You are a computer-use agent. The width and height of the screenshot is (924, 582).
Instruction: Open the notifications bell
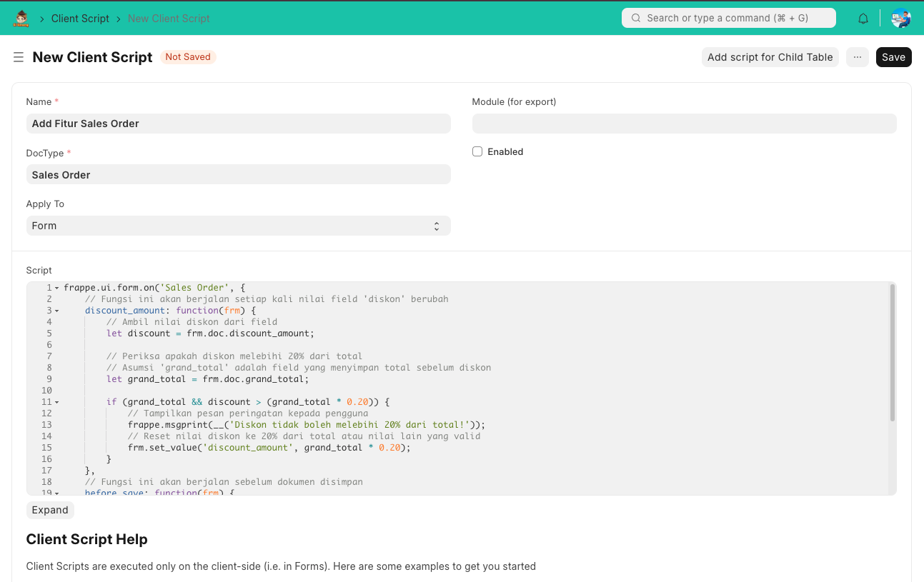pyautogui.click(x=863, y=18)
